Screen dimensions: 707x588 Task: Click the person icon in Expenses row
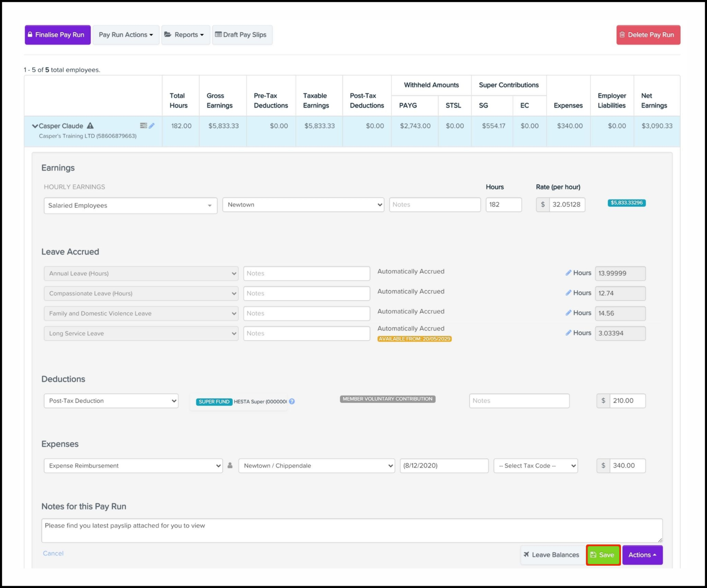click(230, 466)
